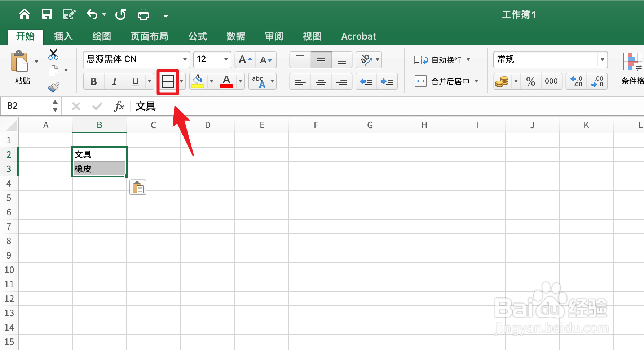Screen dimensions: 644x350
Task: Align text to bottom
Action: pos(342,60)
